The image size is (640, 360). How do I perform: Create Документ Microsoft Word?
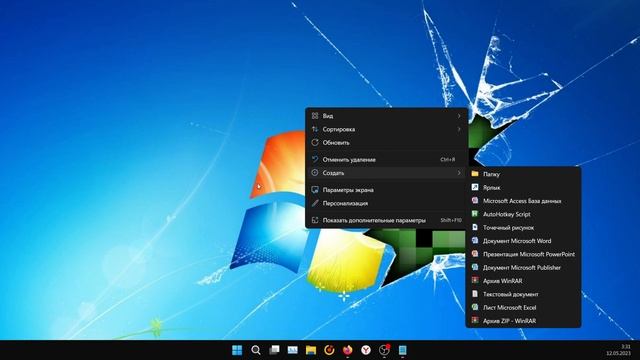click(523, 241)
